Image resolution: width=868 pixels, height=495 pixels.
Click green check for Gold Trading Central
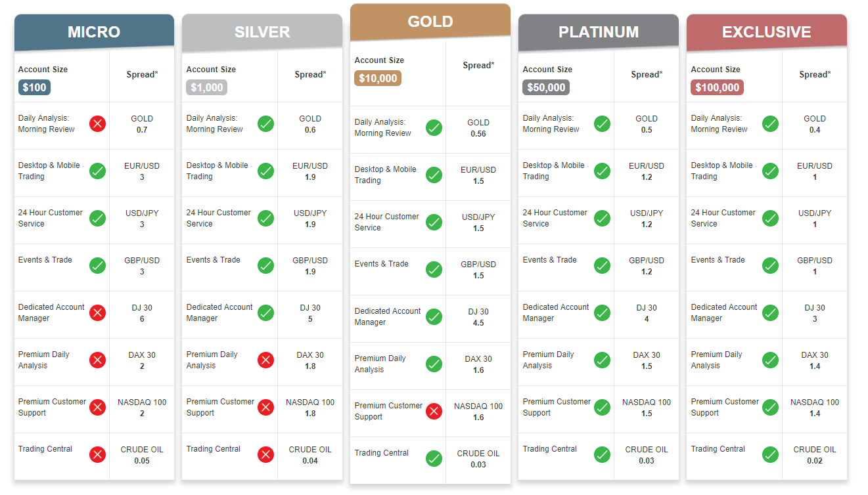coord(434,458)
